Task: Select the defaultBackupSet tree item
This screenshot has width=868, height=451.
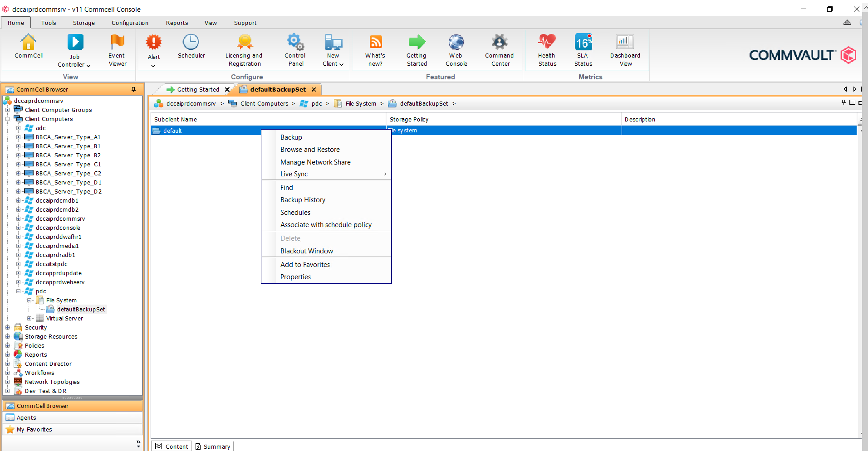Action: click(x=81, y=309)
